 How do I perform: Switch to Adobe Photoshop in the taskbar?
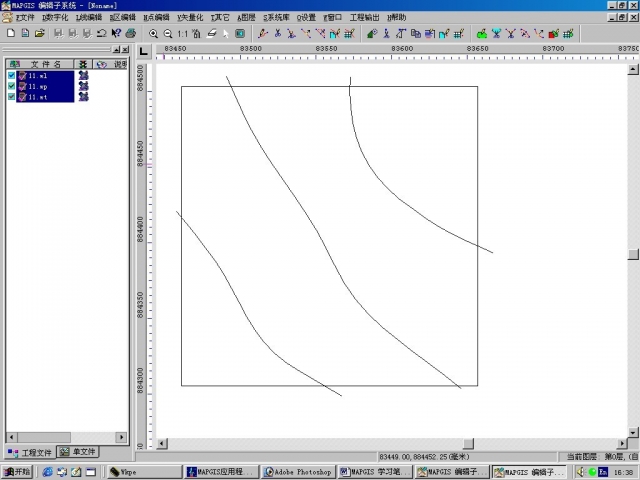coord(299,471)
